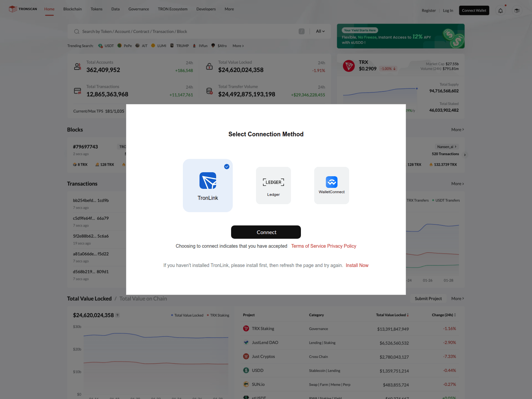Expand More trending search options
The width and height of the screenshot is (532, 399).
click(238, 46)
